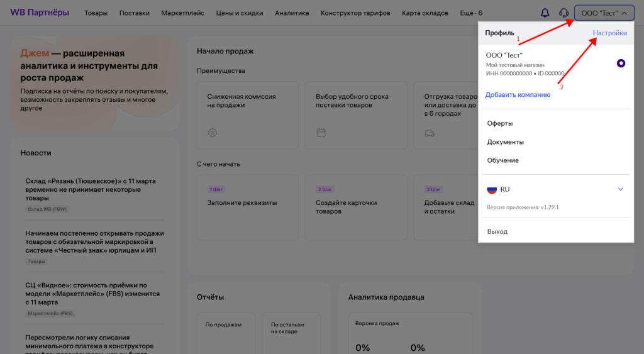
Task: Click Выход to log out
Action: click(497, 231)
